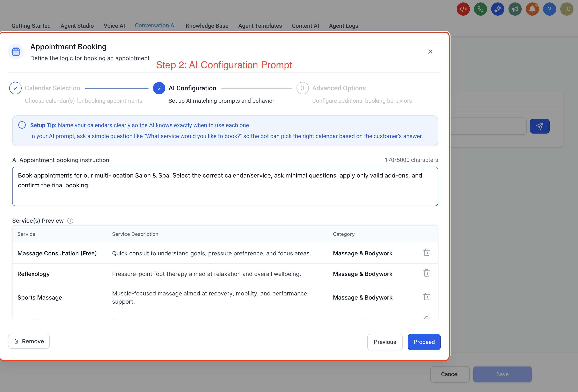Click the paper plane send button

[x=540, y=126]
